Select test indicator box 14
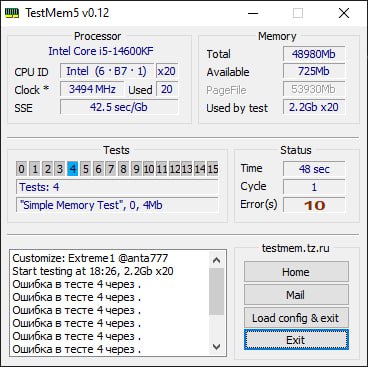Image resolution: width=368 pixels, height=367 pixels. [200, 169]
